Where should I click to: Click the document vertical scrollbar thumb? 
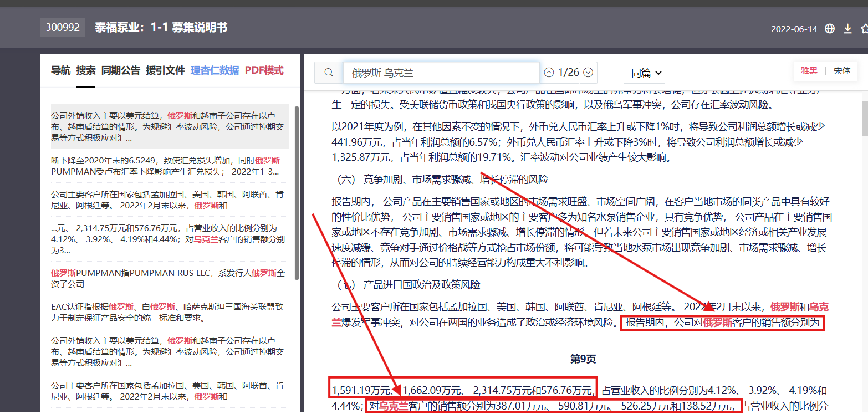[865, 119]
